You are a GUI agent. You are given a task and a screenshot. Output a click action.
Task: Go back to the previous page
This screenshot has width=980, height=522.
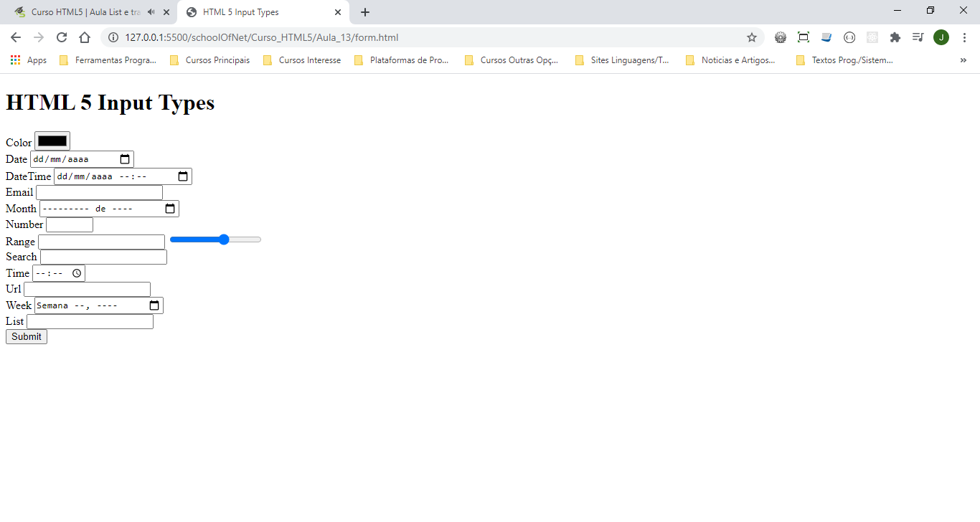click(x=16, y=37)
